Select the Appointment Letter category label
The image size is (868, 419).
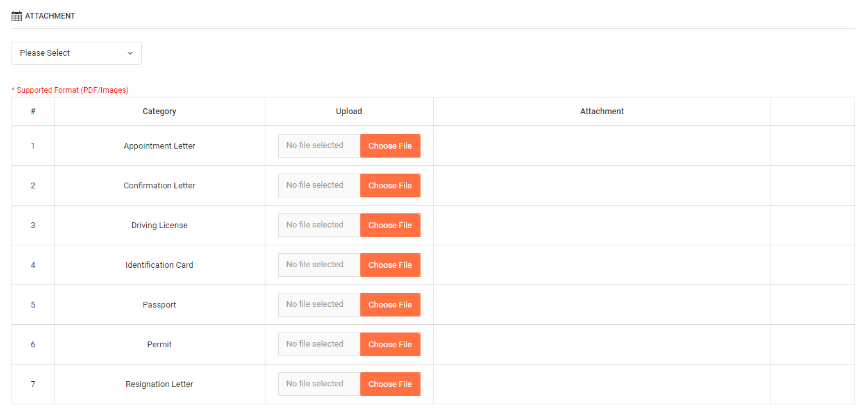(159, 145)
